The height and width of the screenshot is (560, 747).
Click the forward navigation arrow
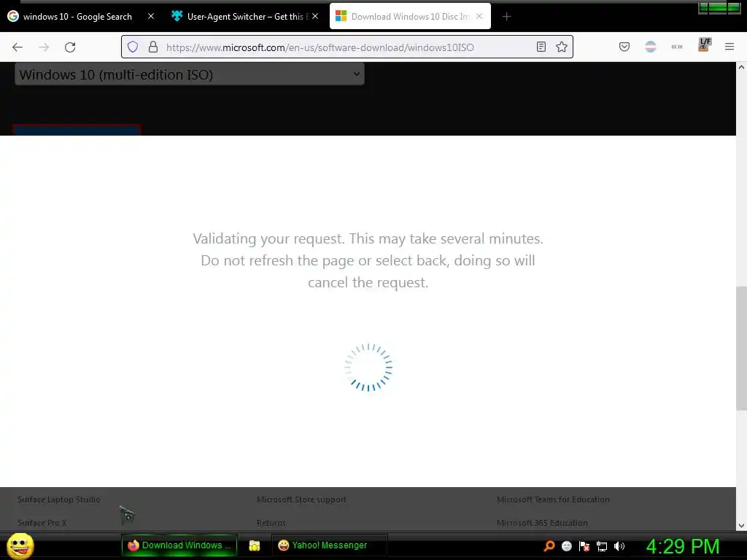point(44,47)
